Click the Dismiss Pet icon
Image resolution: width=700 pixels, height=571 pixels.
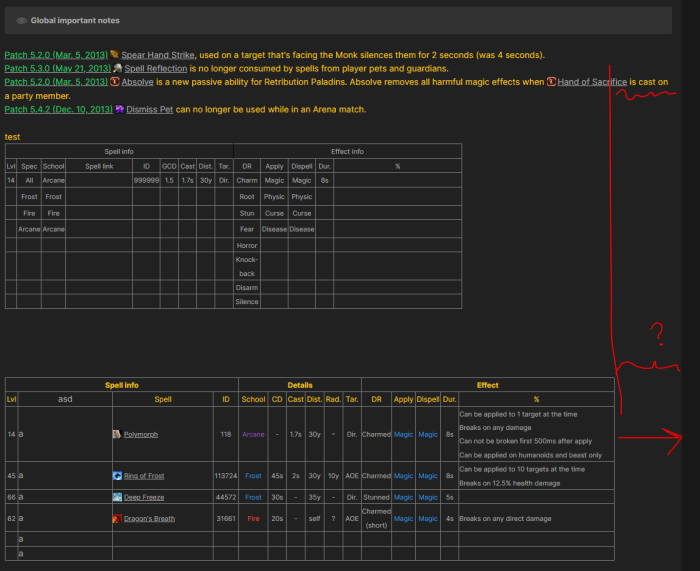pyautogui.click(x=119, y=109)
